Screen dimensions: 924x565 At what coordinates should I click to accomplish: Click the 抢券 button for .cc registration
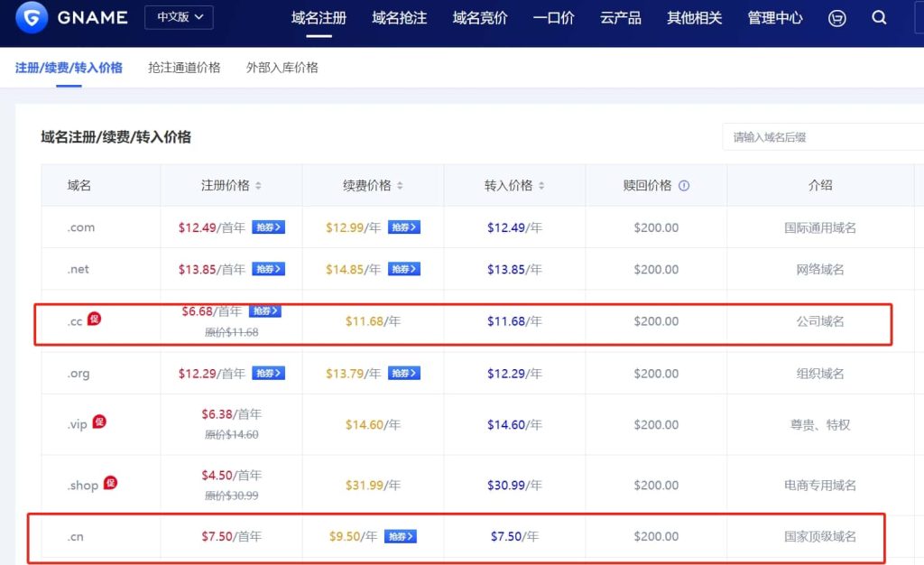click(265, 310)
